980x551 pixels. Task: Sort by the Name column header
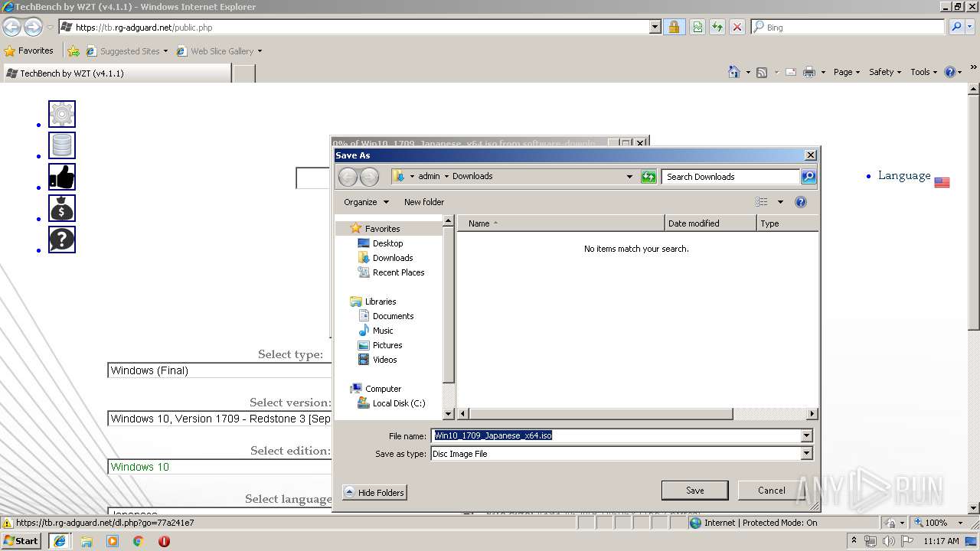(x=560, y=223)
